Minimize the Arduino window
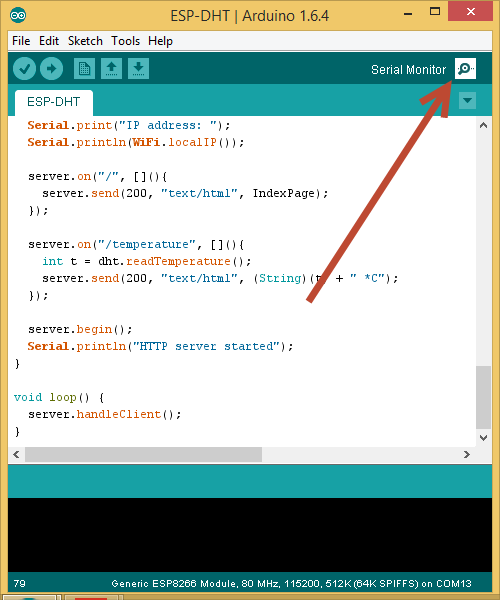This screenshot has width=500, height=600. click(408, 13)
